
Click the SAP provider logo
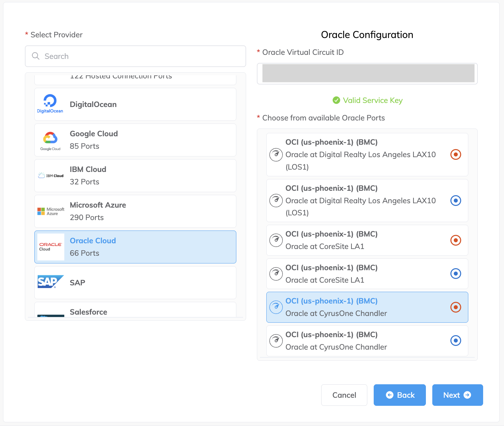click(51, 282)
